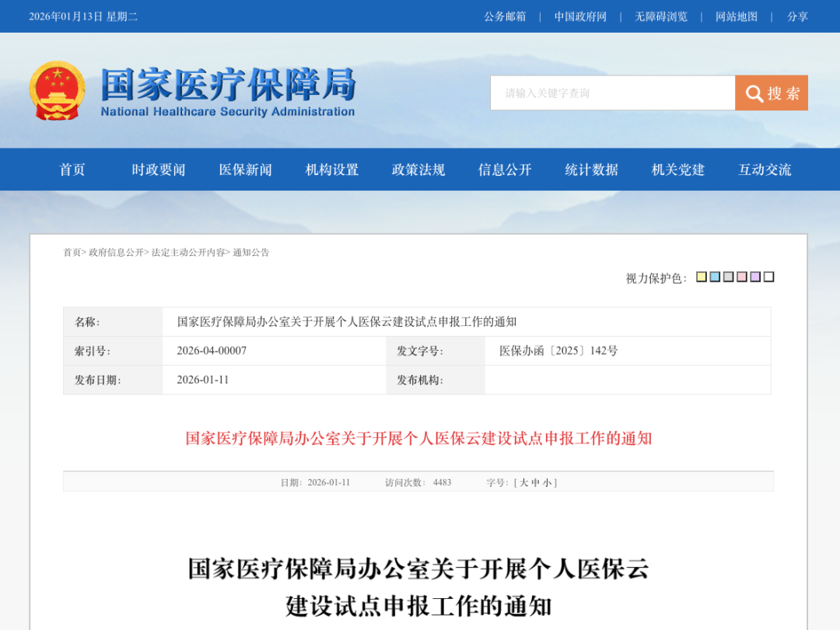Focus the keyword search input field
This screenshot has height=630, width=840.
pos(612,93)
